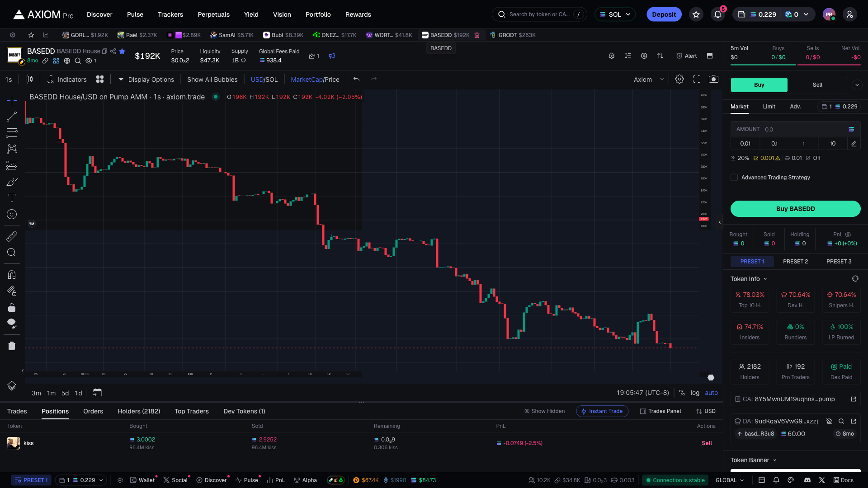Toggle Instant Trade mode
The height and width of the screenshot is (488, 868).
[x=602, y=411]
